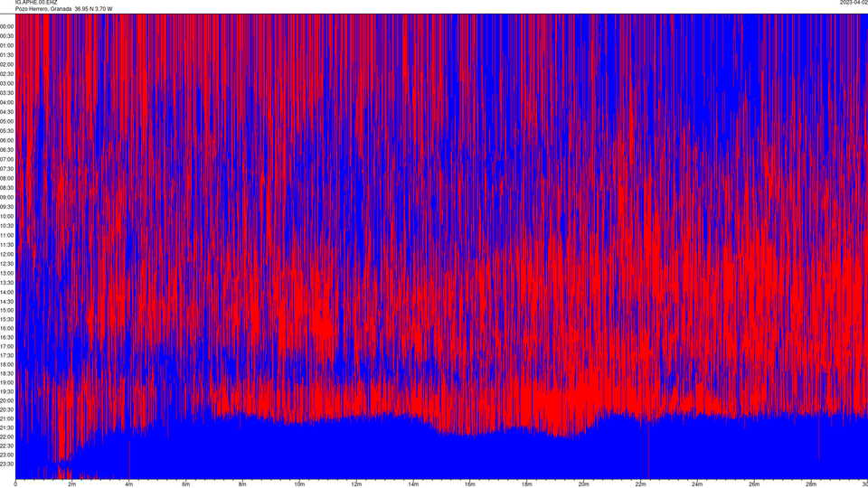Select the 06:30 time row label
Image resolution: width=868 pixels, height=488 pixels.
[6, 150]
